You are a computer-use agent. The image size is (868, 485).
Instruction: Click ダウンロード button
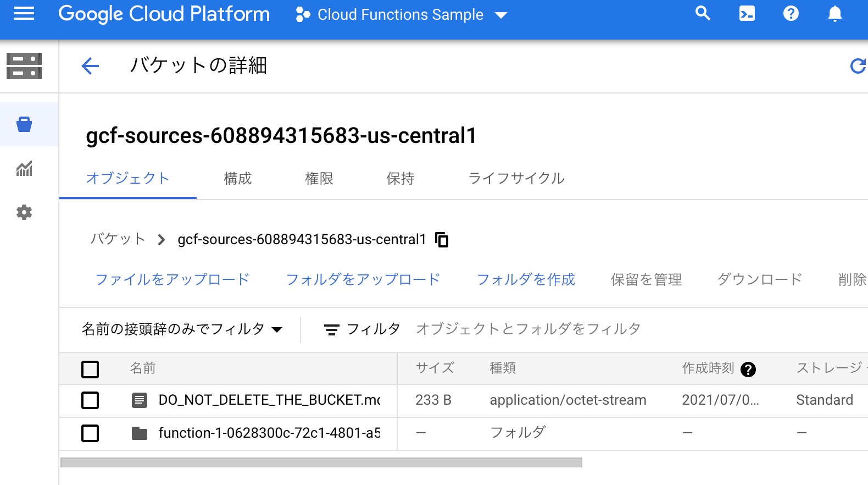(x=760, y=279)
